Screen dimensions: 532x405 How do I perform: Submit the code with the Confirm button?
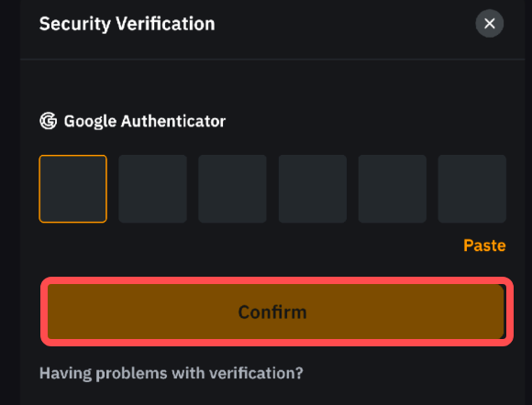[x=276, y=312]
